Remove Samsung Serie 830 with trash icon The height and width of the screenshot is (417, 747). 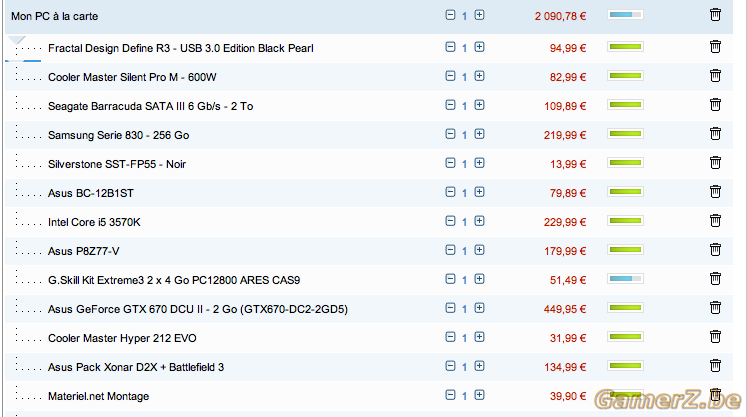pos(715,134)
